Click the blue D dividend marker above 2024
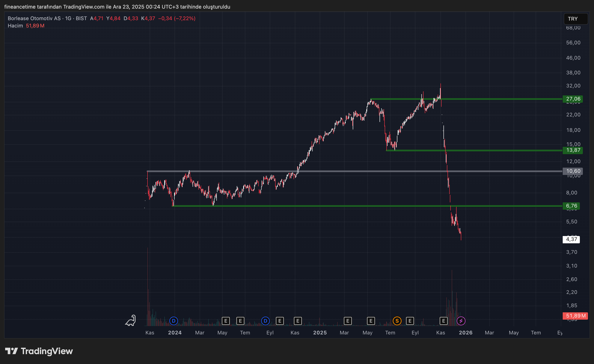The image size is (594, 364). click(173, 321)
